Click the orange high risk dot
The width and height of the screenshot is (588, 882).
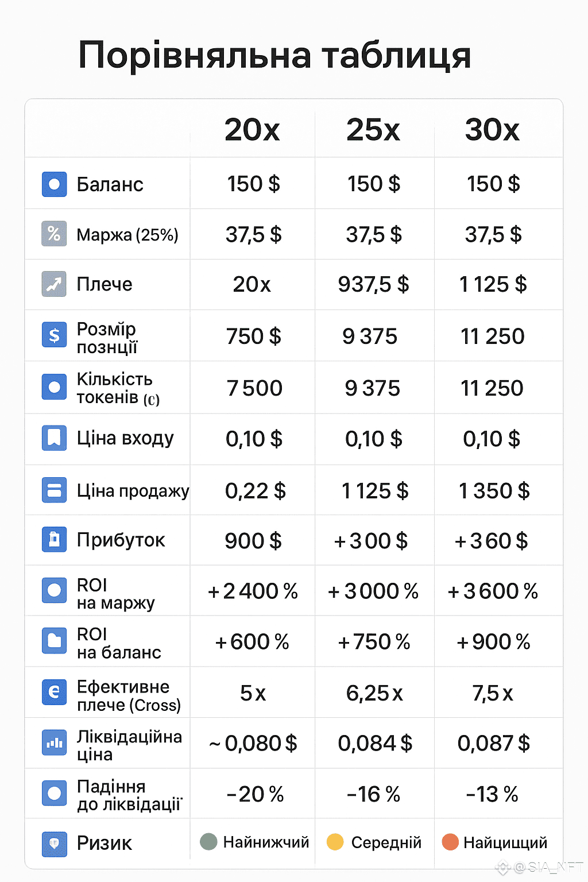tap(450, 842)
